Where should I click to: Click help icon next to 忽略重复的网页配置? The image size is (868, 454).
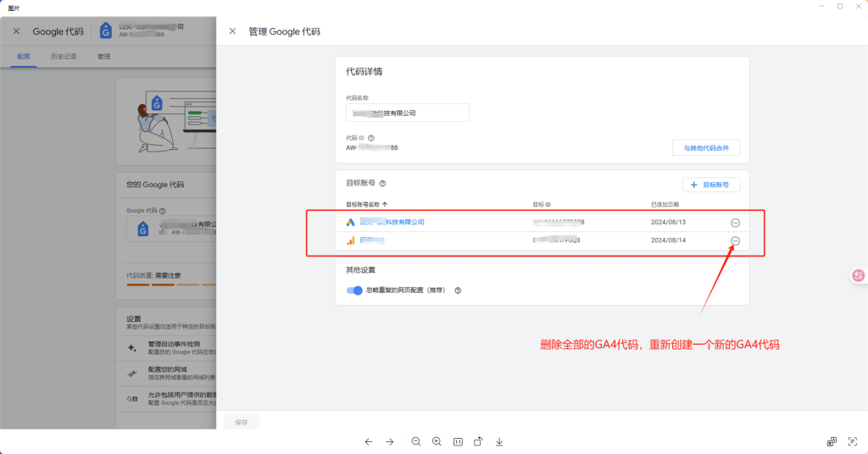(x=458, y=291)
